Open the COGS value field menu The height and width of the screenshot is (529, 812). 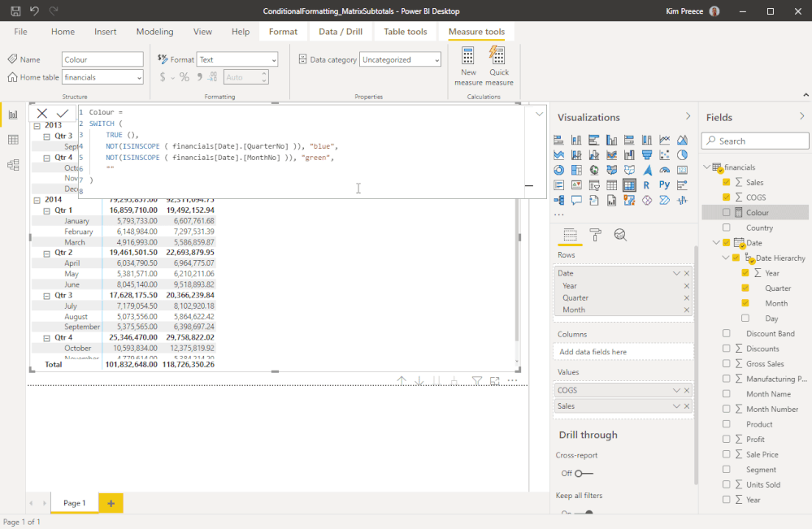tap(676, 390)
